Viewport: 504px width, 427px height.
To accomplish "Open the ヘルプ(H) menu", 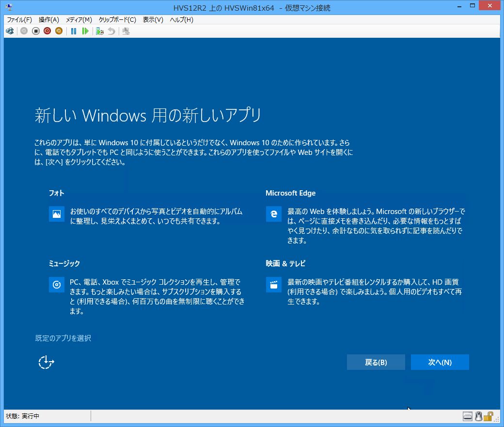I will click(x=182, y=19).
